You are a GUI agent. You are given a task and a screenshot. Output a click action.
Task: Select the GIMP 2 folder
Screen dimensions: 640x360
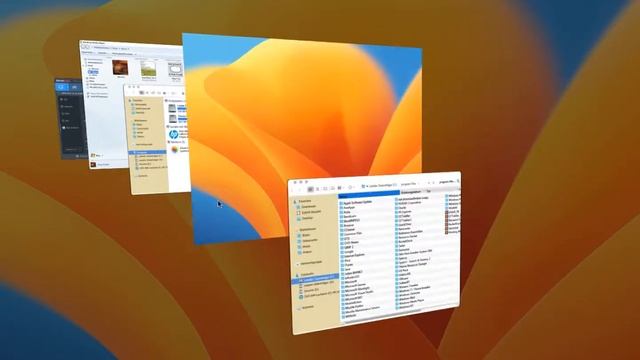click(348, 247)
